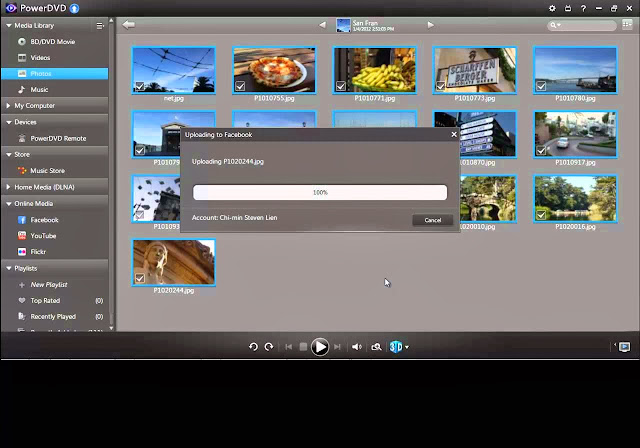Collapse the Store section
The height and width of the screenshot is (448, 640).
(x=9, y=155)
